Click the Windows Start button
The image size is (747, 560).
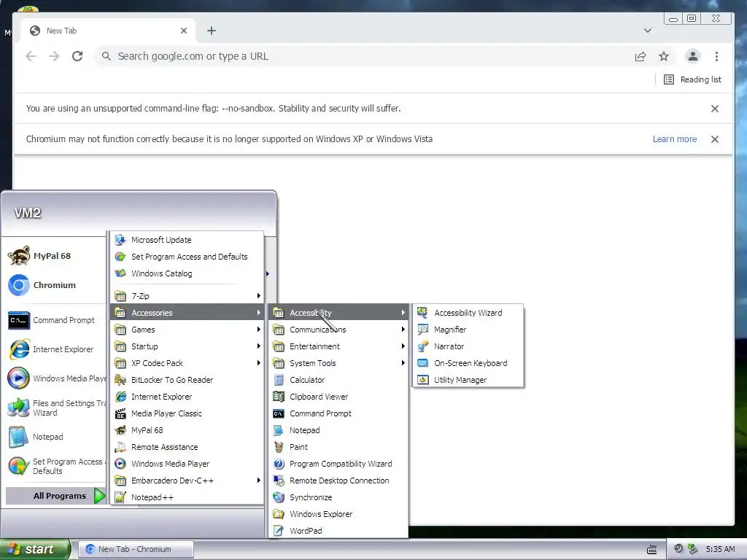point(35,549)
